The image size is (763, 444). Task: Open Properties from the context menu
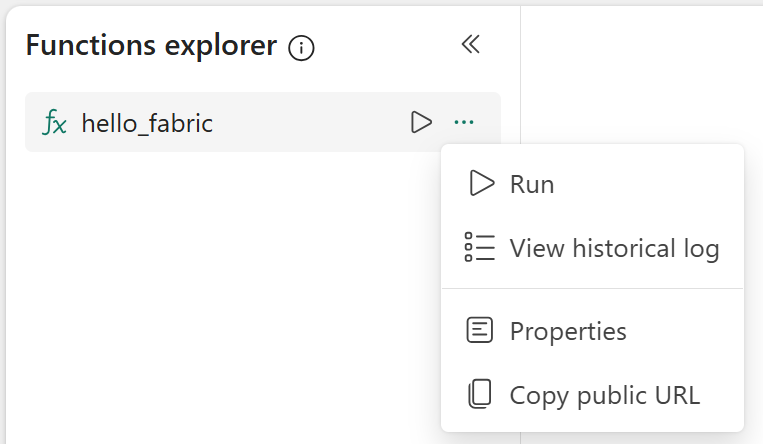(x=568, y=331)
